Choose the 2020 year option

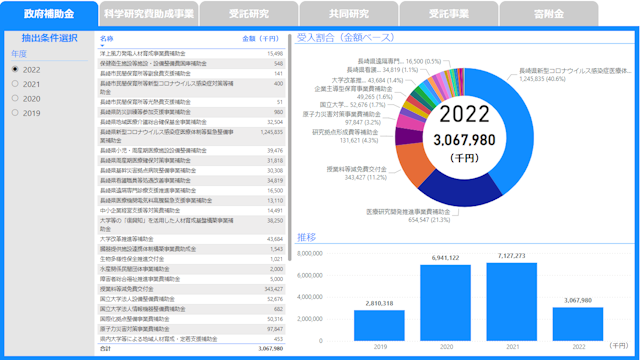15,98
